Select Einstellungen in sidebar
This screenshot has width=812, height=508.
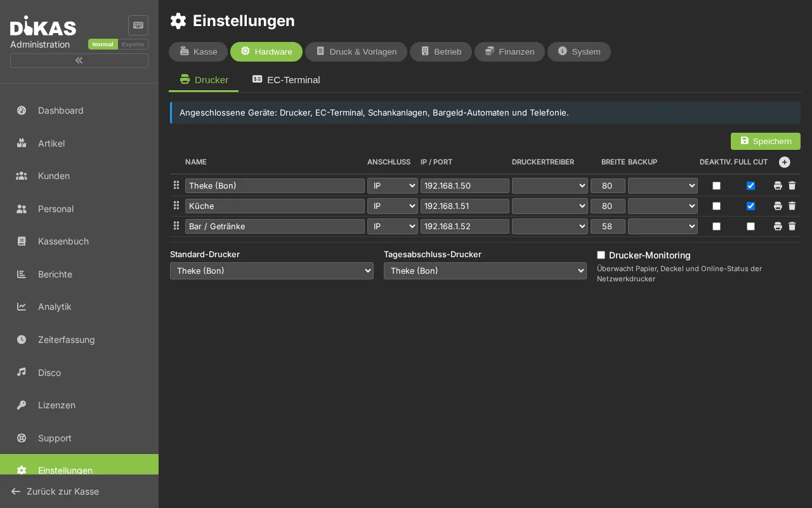coord(79,465)
